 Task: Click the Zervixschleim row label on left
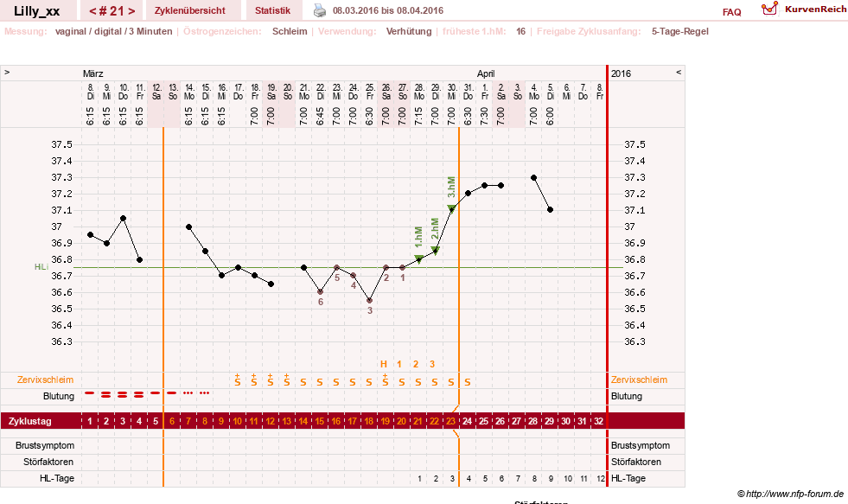tap(46, 380)
